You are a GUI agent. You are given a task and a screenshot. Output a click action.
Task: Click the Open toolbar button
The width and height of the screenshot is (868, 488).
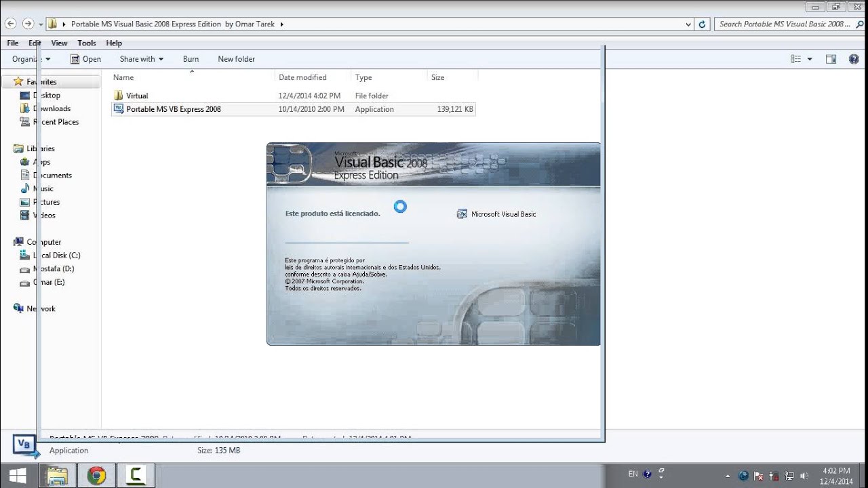tap(86, 59)
